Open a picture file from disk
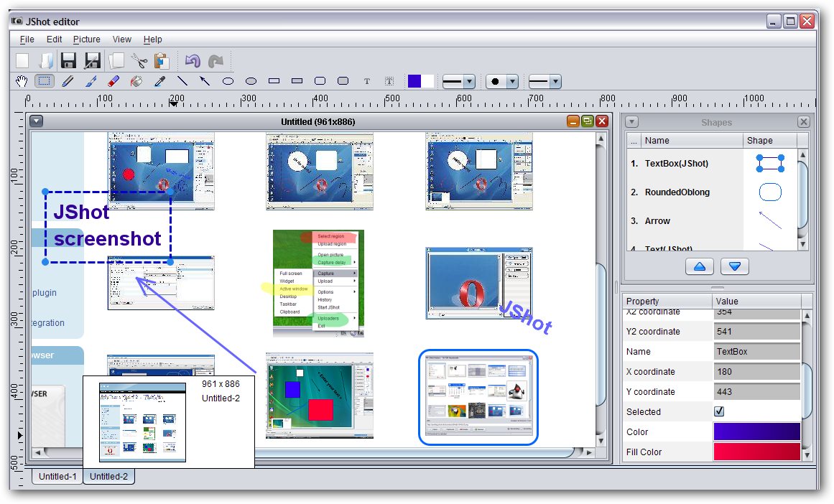The image size is (834, 504). click(x=46, y=60)
